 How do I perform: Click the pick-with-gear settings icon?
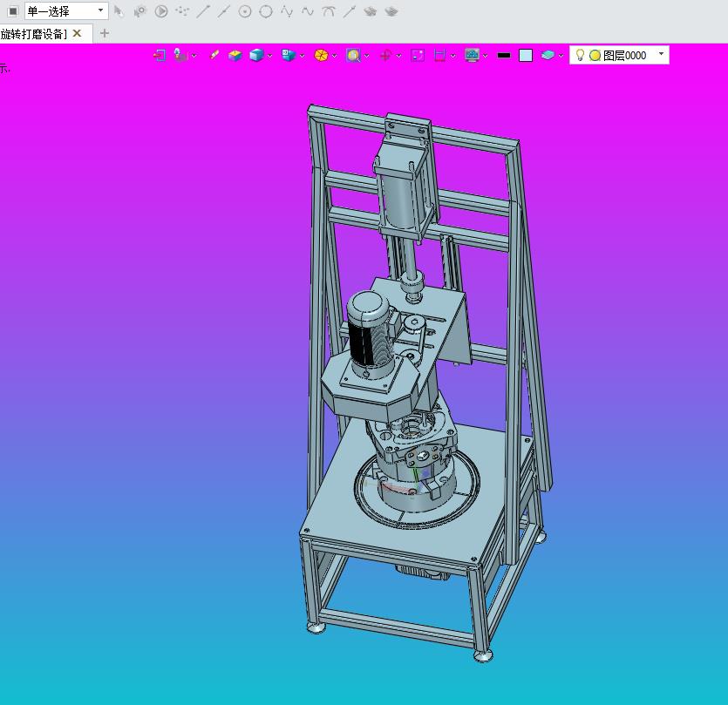click(139, 11)
